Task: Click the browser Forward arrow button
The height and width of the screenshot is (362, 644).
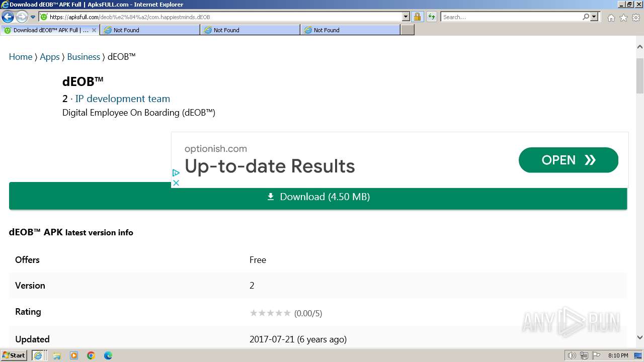Action: pos(21,17)
